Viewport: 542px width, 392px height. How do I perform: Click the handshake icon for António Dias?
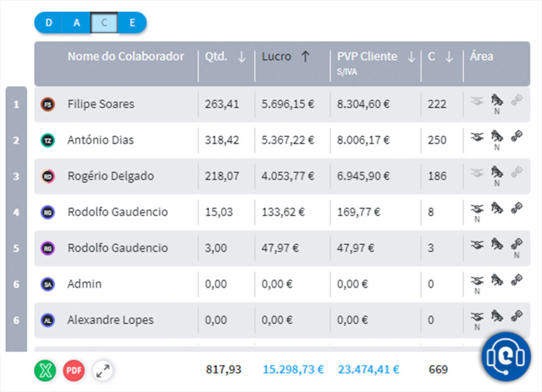[x=477, y=136]
